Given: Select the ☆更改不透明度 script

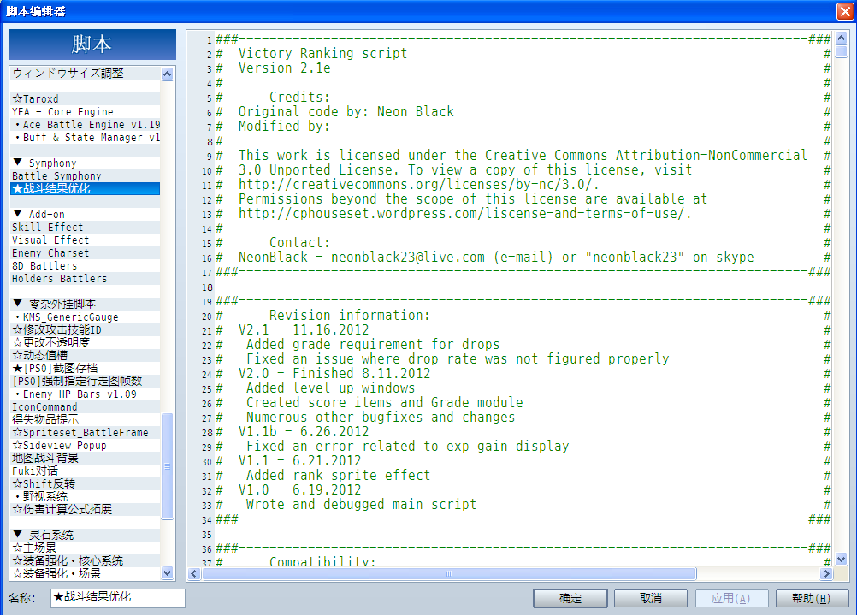Looking at the screenshot, I should (86, 343).
